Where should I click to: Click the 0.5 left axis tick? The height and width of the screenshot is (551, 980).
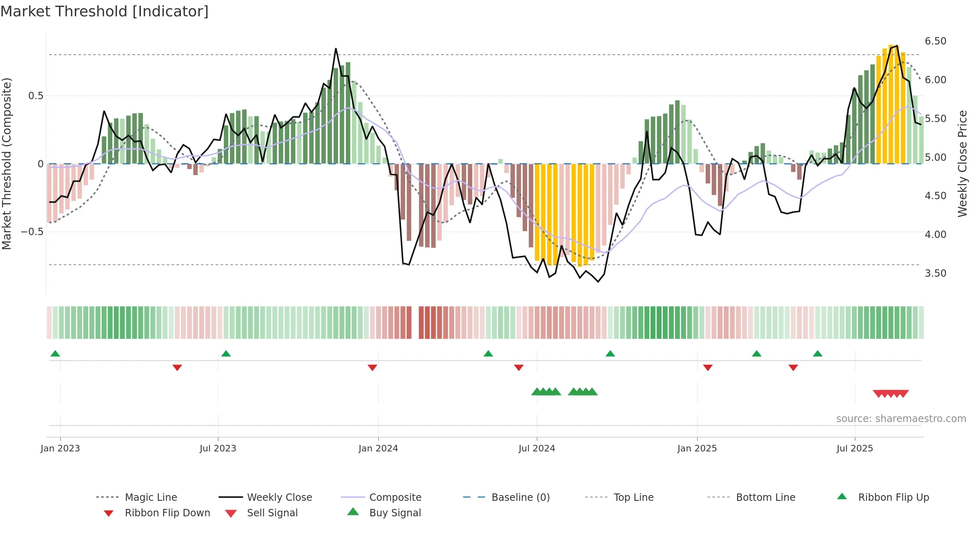[36, 96]
